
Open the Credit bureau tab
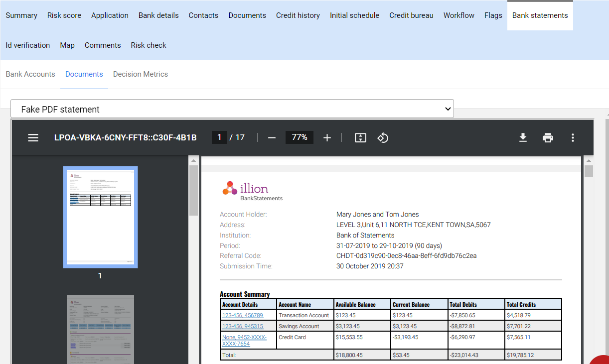(411, 15)
